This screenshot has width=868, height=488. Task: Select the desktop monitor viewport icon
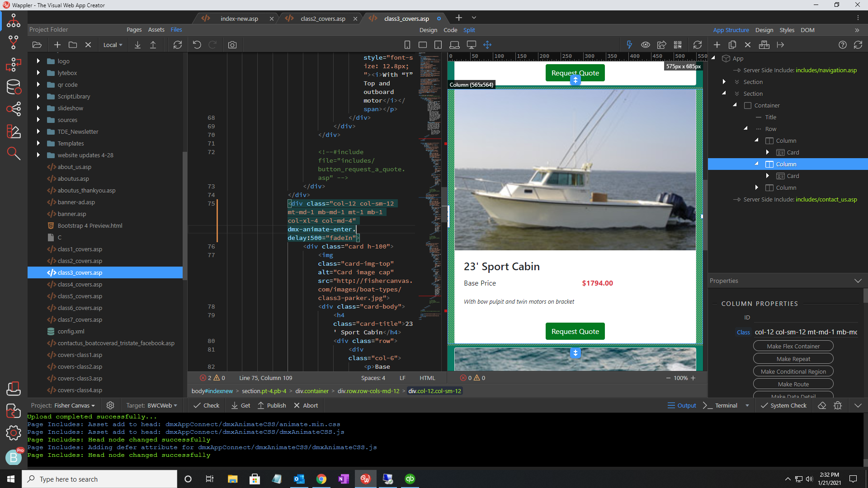click(x=471, y=45)
